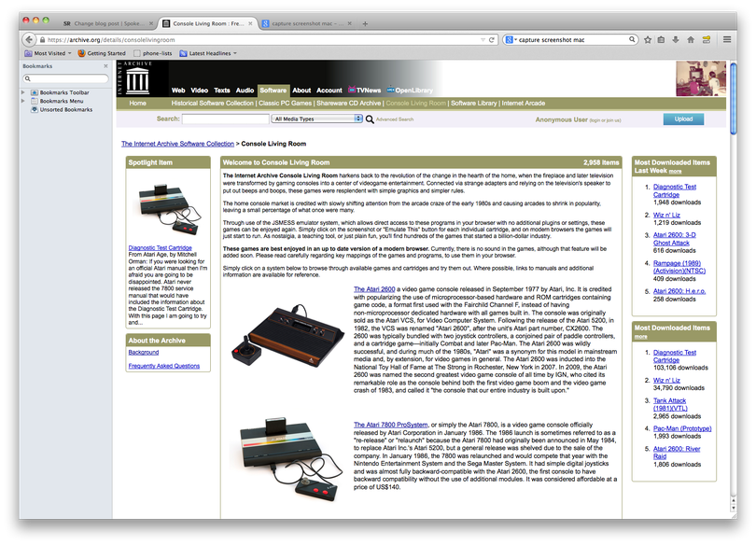Viewport: 756px width, 545px height.
Task: Open the TVNews section
Action: [365, 91]
